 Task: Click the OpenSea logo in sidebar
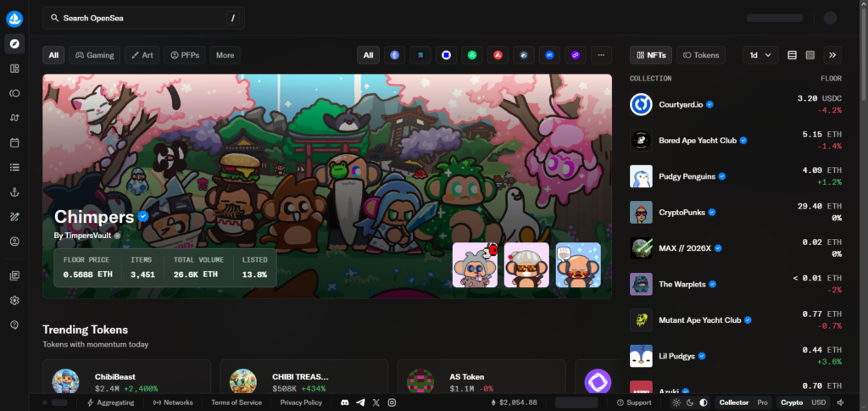(x=14, y=18)
